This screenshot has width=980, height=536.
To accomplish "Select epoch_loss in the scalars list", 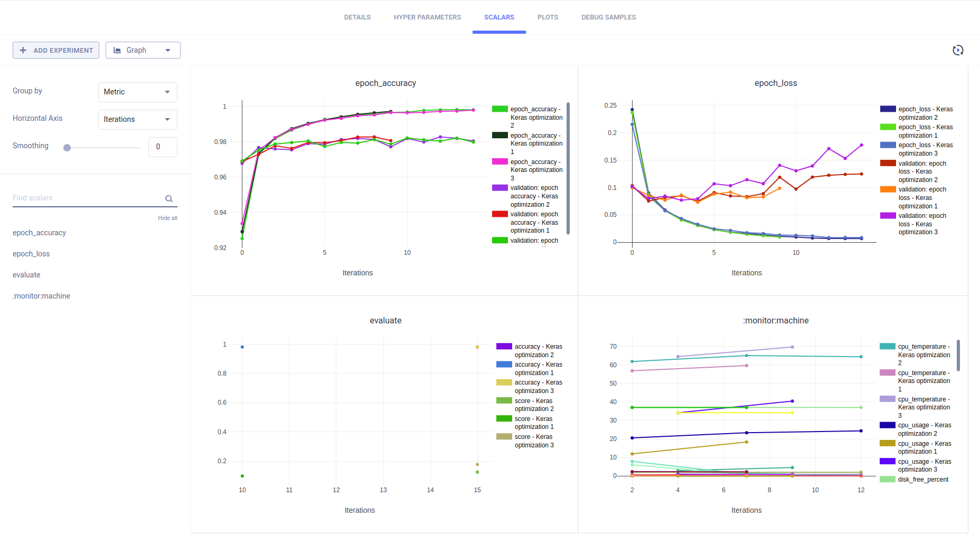I will pos(31,254).
